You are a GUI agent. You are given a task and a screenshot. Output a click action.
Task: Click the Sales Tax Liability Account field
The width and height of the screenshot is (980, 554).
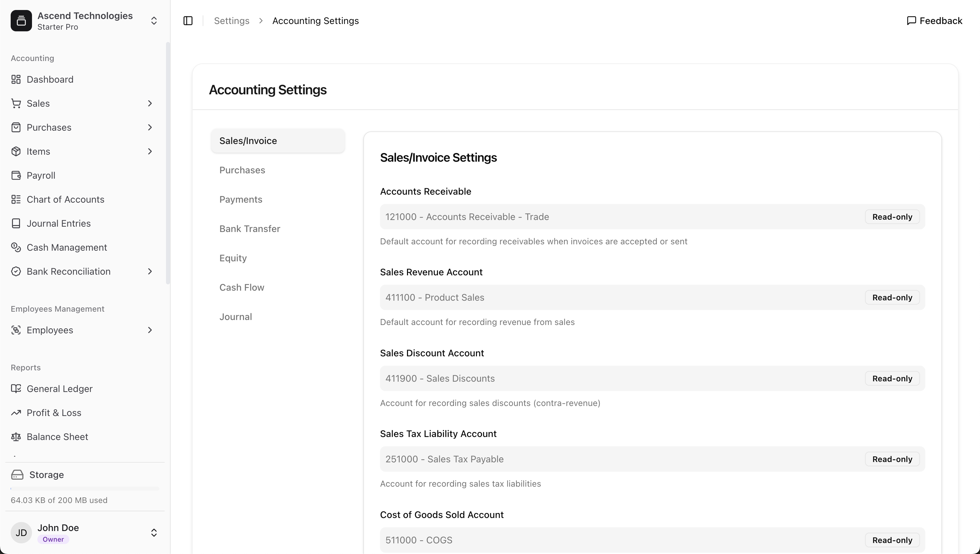652,459
